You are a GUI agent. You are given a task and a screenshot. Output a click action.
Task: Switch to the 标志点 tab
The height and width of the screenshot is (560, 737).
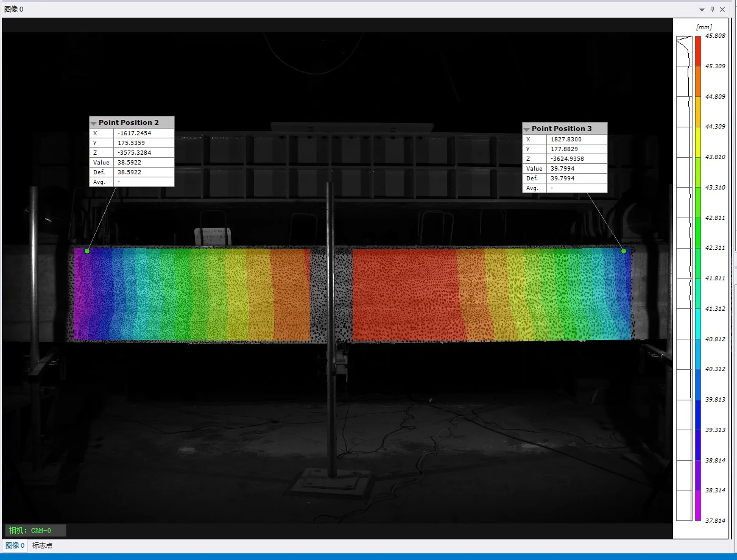pyautogui.click(x=42, y=545)
